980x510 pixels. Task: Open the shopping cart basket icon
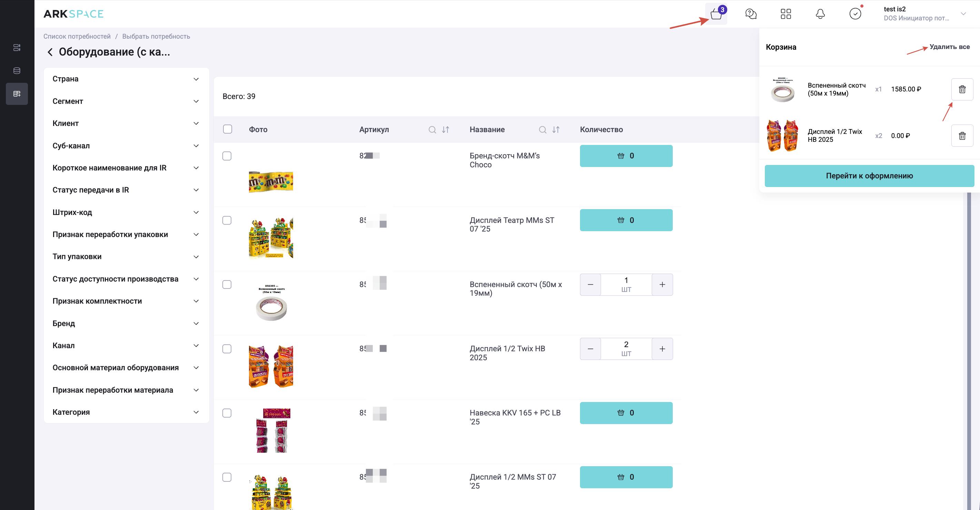click(x=716, y=14)
